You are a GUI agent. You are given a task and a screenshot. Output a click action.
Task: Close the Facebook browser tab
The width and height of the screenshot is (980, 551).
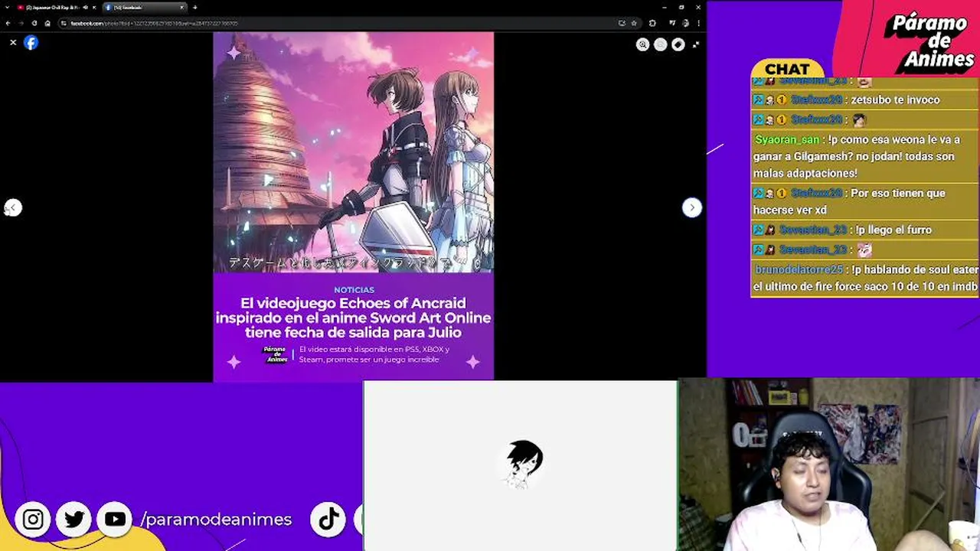point(182,8)
